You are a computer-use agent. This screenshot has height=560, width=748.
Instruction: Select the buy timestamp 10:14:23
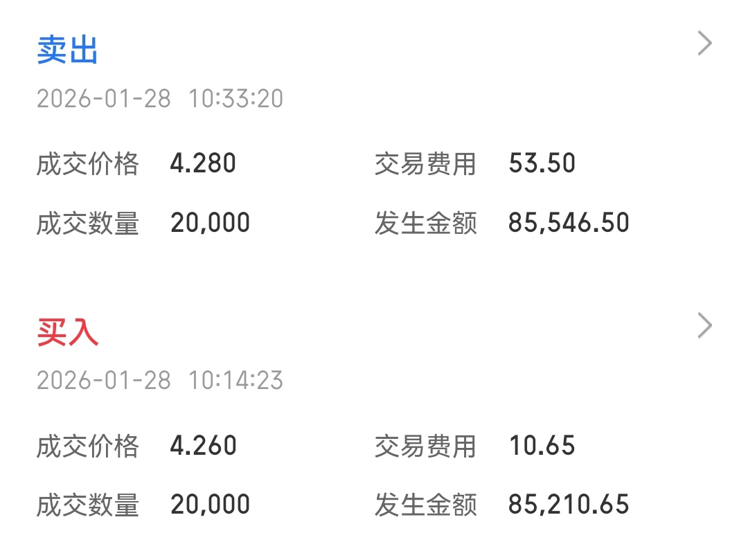235,381
